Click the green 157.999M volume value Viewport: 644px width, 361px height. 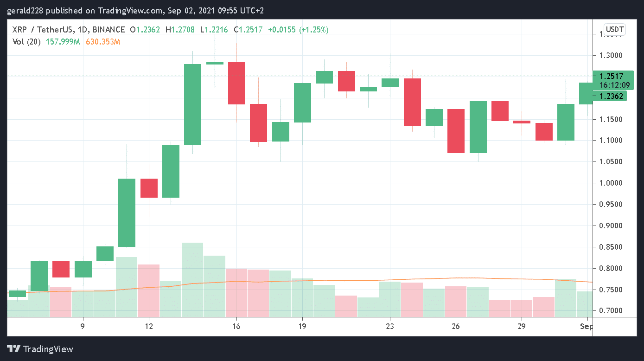[63, 42]
